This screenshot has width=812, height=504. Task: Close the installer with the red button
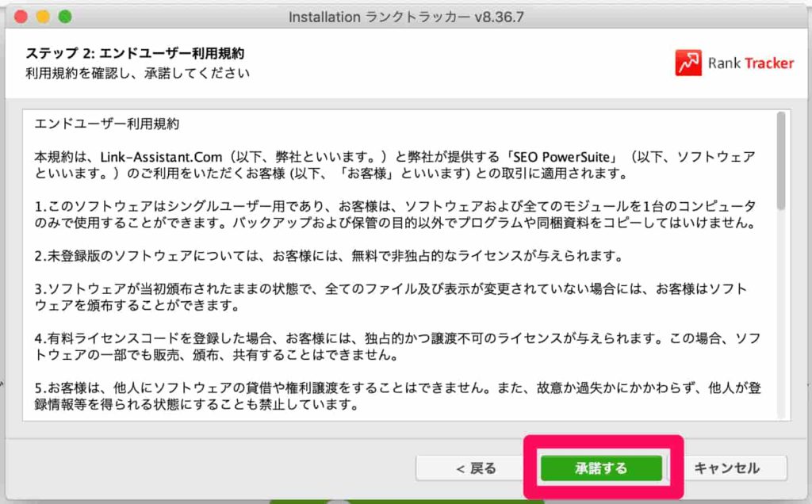[21, 17]
